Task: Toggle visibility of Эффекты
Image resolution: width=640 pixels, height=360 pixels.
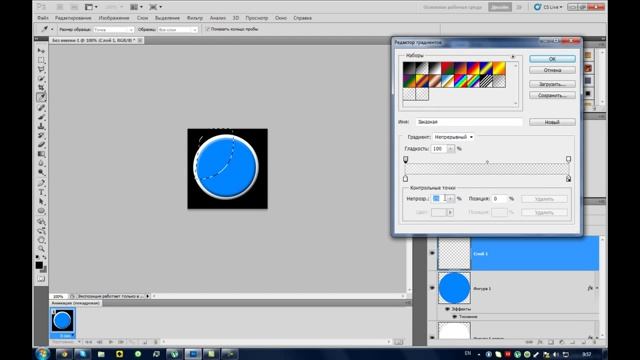Action: click(x=447, y=309)
